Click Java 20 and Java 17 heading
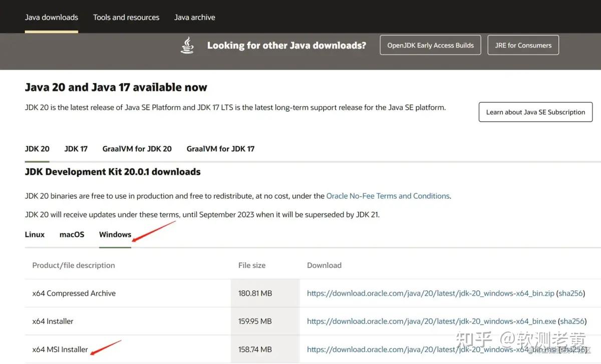This screenshot has width=601, height=364. (116, 87)
